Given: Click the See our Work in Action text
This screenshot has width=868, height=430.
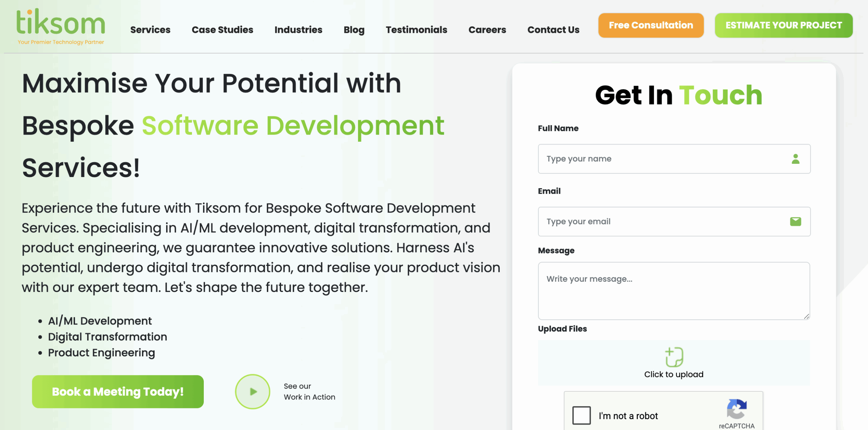Looking at the screenshot, I should 309,392.
